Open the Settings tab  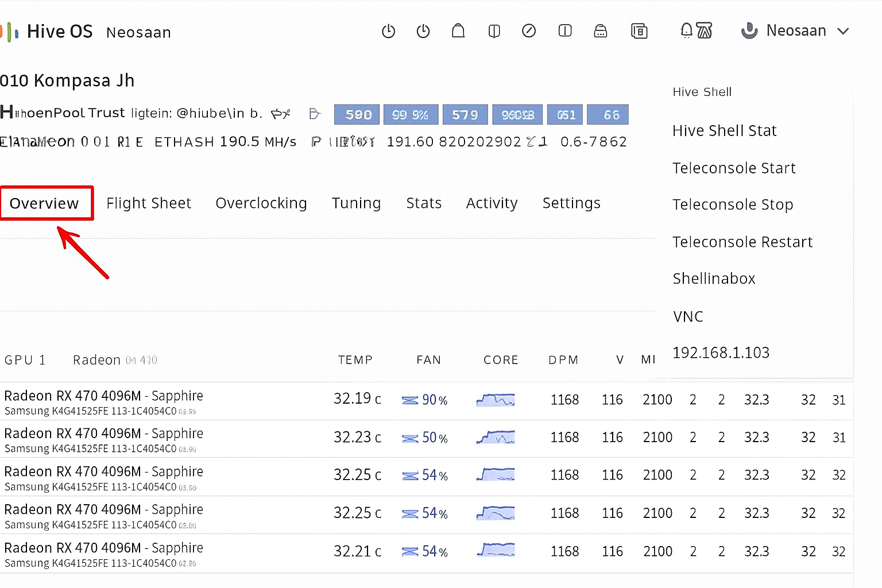pos(571,203)
